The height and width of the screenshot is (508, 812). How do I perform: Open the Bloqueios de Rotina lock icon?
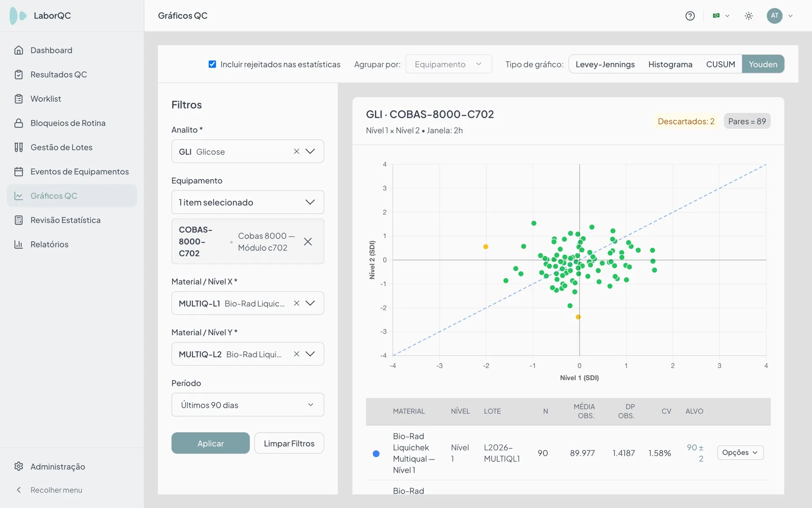(x=18, y=123)
